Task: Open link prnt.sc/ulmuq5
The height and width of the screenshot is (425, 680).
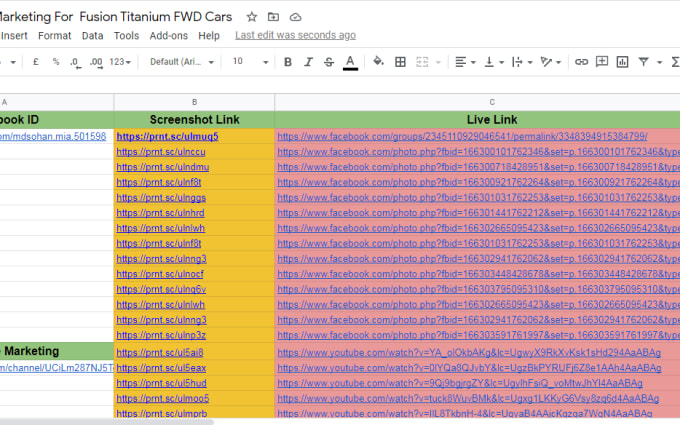Action: pyautogui.click(x=167, y=137)
